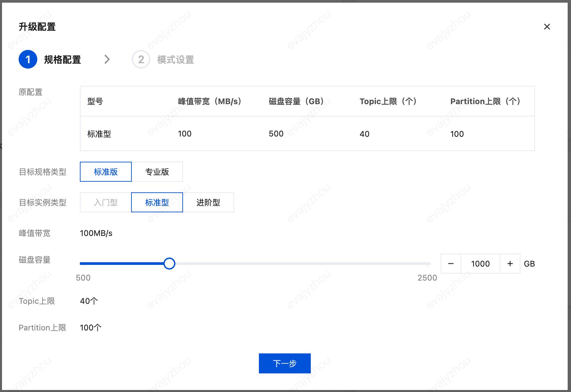This screenshot has width=571, height=392.
Task: Click the Partition上限 value showing 100个
Action: pyautogui.click(x=91, y=327)
